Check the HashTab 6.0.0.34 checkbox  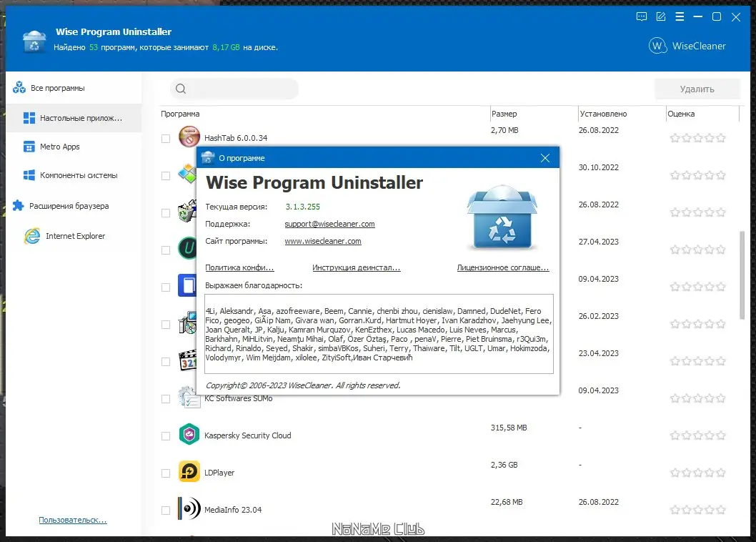[166, 139]
